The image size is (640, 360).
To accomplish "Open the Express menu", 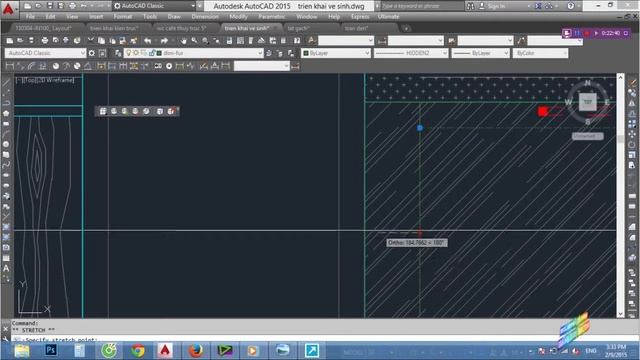I will tap(360, 16).
